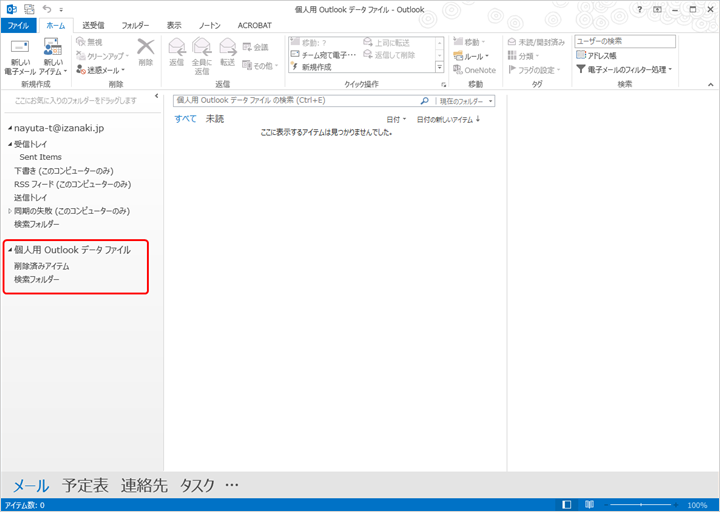
Task: Switch to normal view in status bar
Action: click(x=567, y=505)
